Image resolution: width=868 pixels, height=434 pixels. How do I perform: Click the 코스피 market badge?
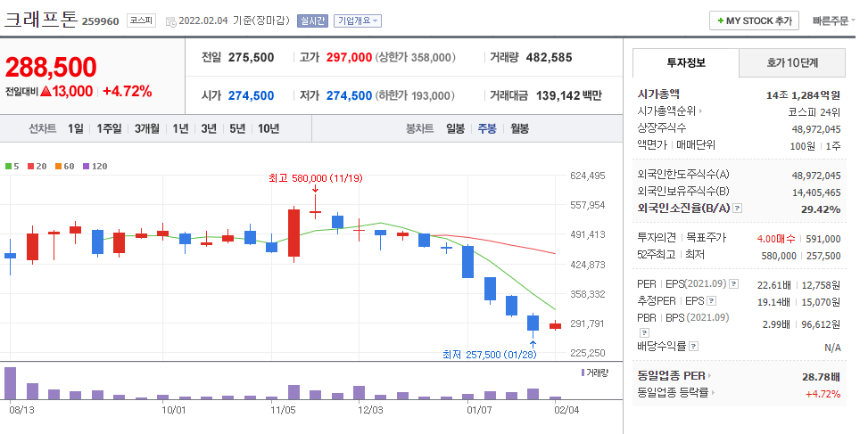[141, 20]
